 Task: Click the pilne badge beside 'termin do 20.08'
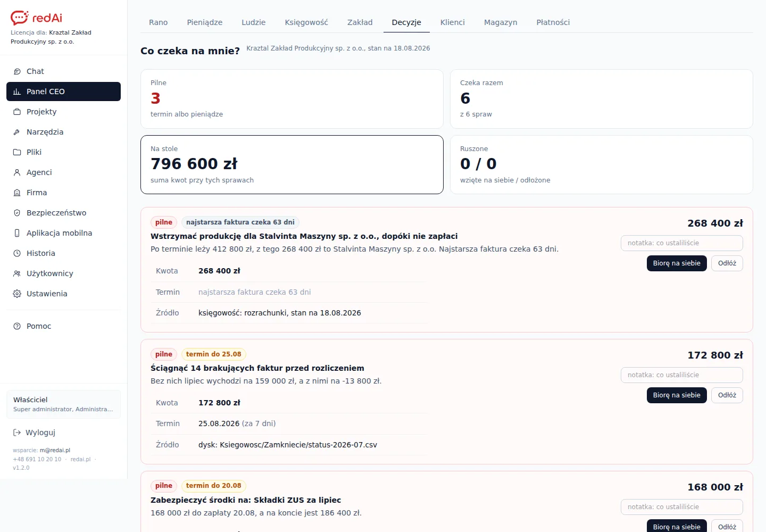point(164,486)
